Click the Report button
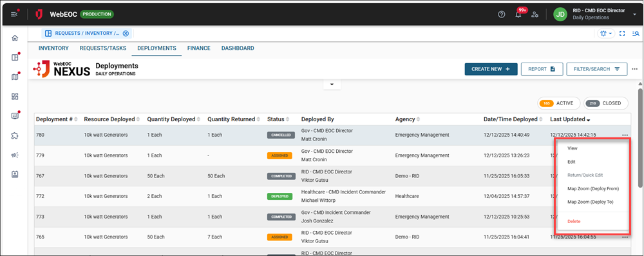 click(542, 69)
